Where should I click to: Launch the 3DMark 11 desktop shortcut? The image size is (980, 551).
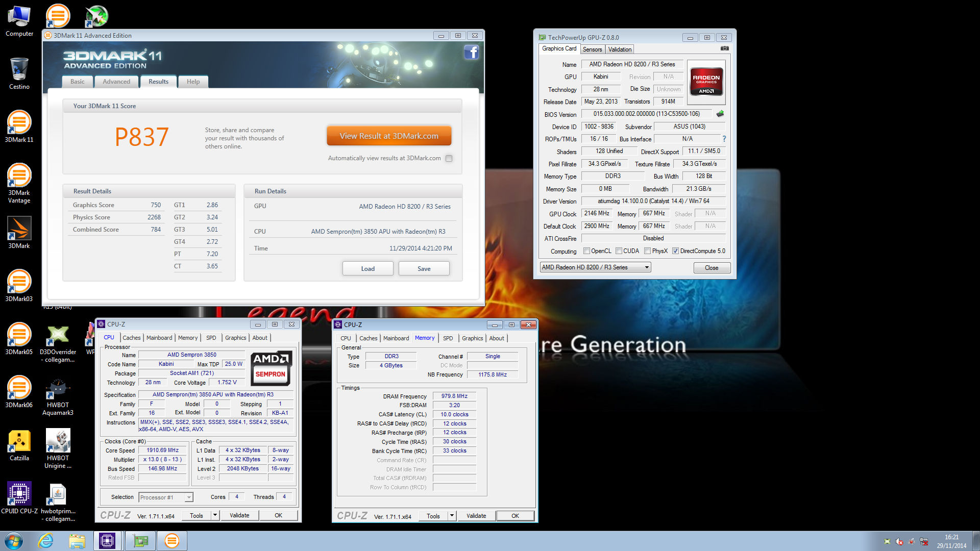(19, 127)
